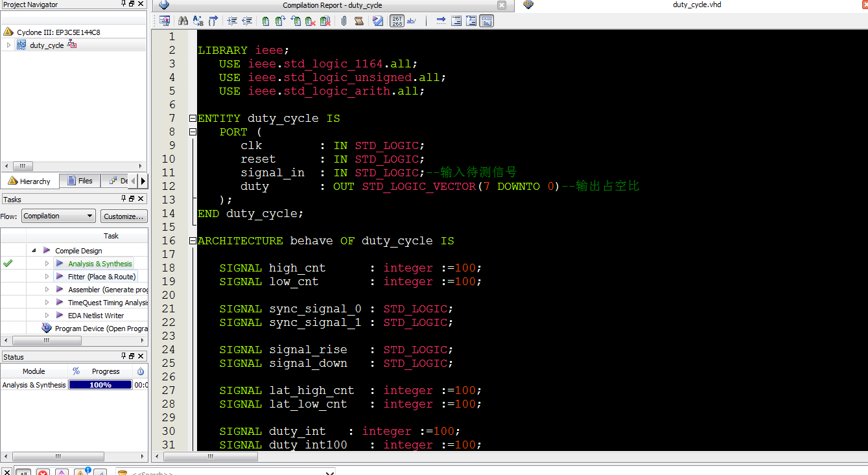The width and height of the screenshot is (868, 475).
Task: Close the Status panel
Action: click(141, 356)
